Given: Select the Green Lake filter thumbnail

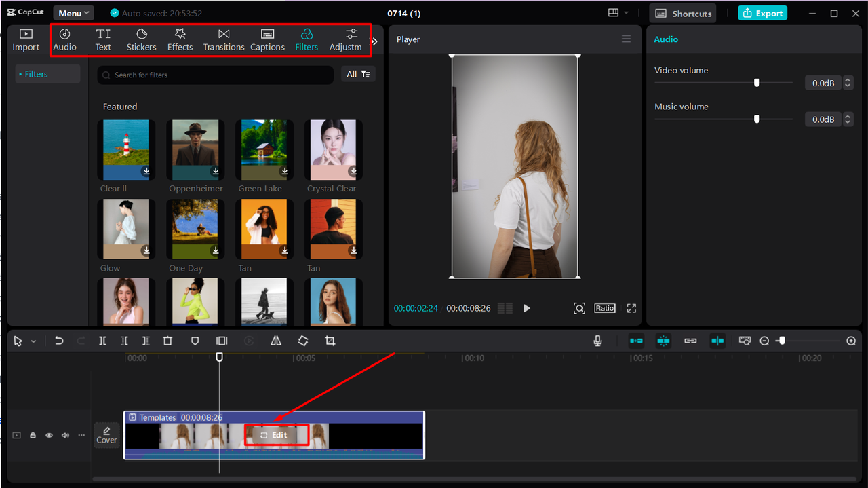Looking at the screenshot, I should point(264,150).
